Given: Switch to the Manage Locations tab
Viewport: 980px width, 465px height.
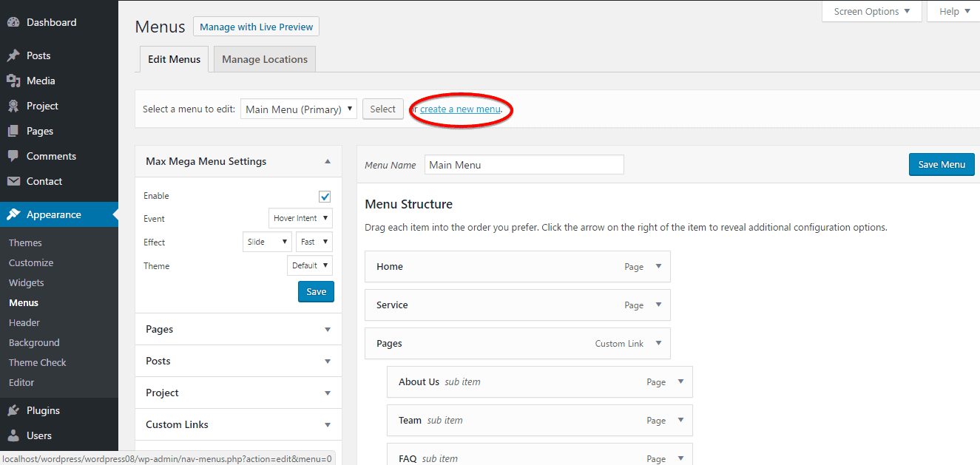Looking at the screenshot, I should pyautogui.click(x=264, y=60).
